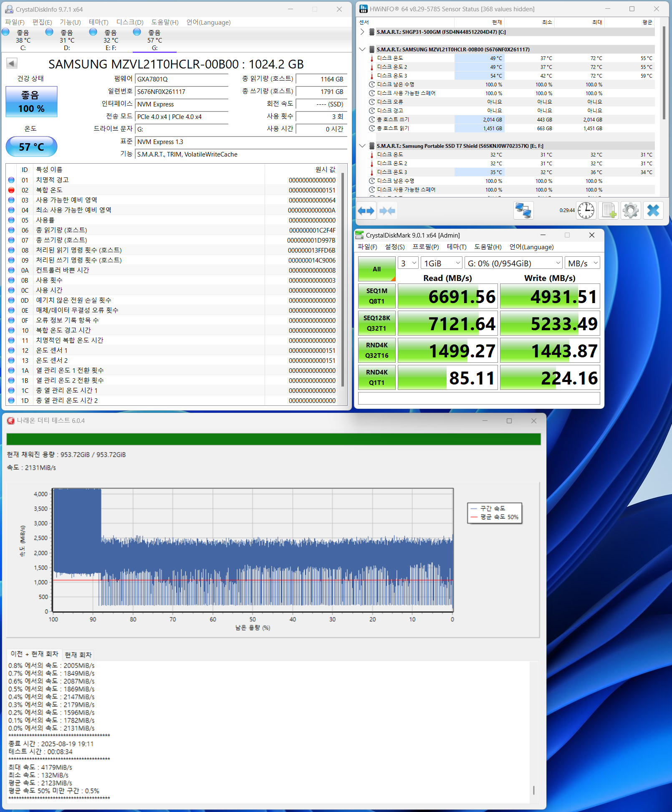Open HWiNFO sensor settings gear
Image resolution: width=672 pixels, height=812 pixels.
click(630, 210)
